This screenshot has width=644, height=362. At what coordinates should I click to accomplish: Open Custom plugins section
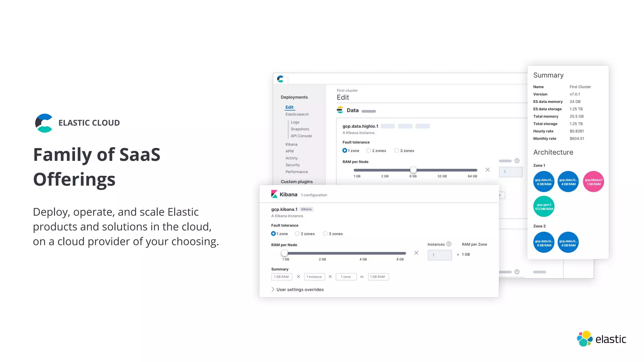(297, 182)
